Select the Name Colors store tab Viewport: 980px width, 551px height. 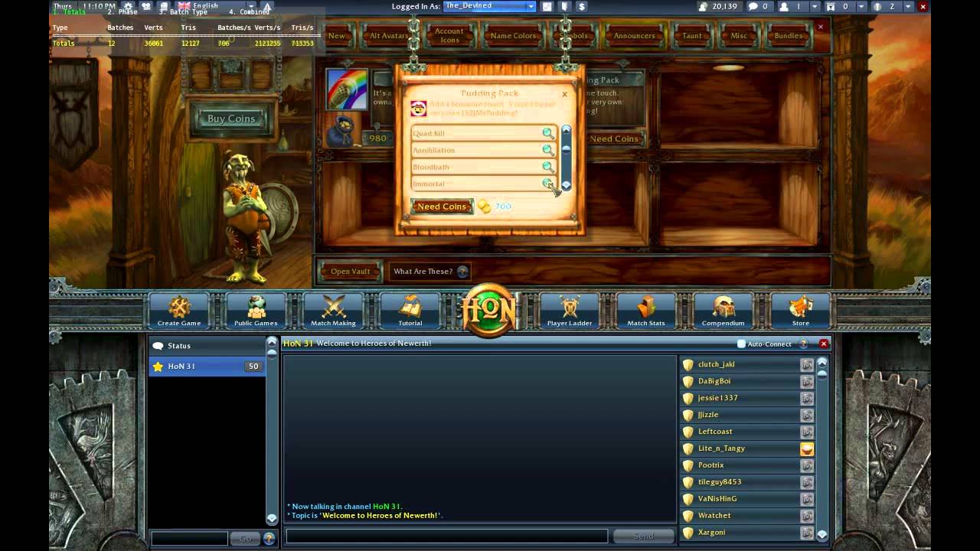(513, 35)
